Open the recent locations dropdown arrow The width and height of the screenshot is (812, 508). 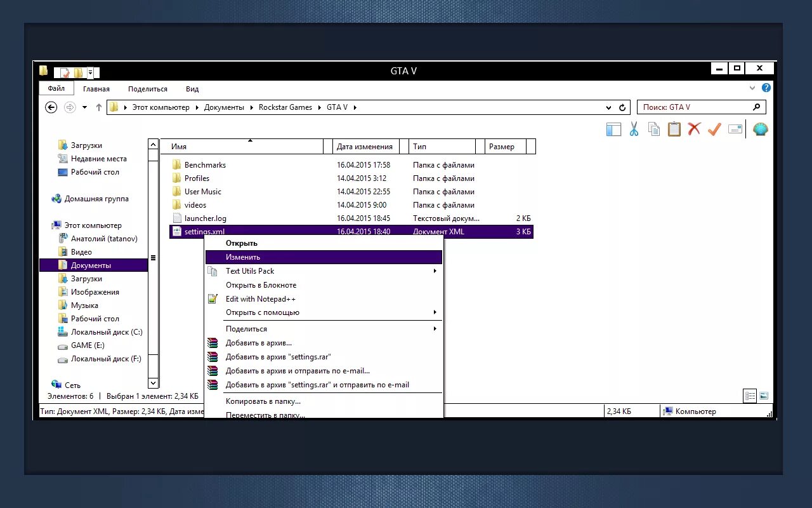coord(85,107)
